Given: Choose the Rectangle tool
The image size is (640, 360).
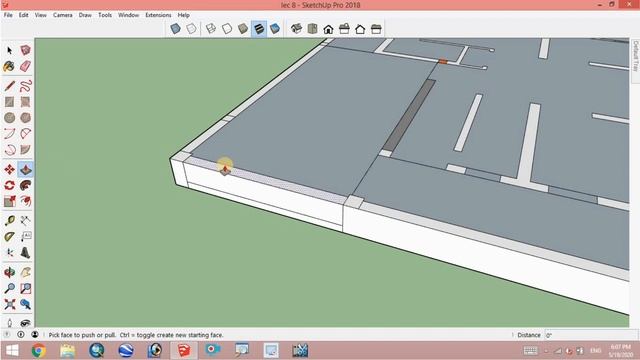Looking at the screenshot, I should click(x=9, y=102).
